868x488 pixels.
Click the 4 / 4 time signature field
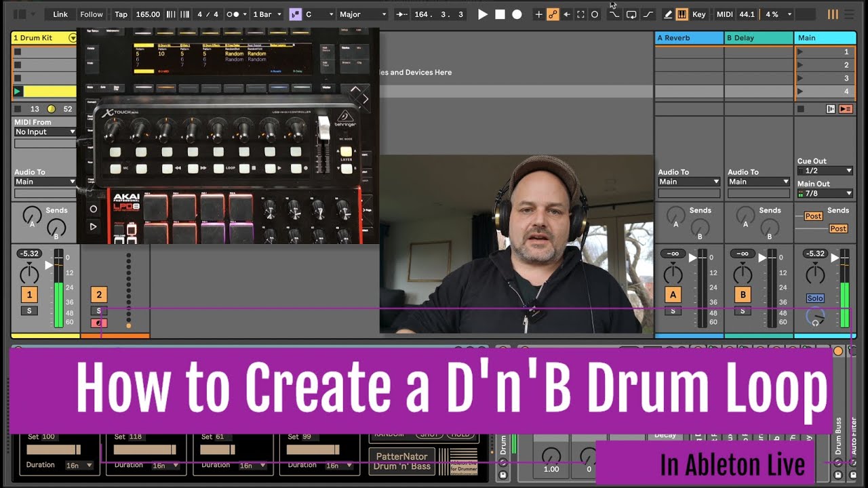[208, 14]
